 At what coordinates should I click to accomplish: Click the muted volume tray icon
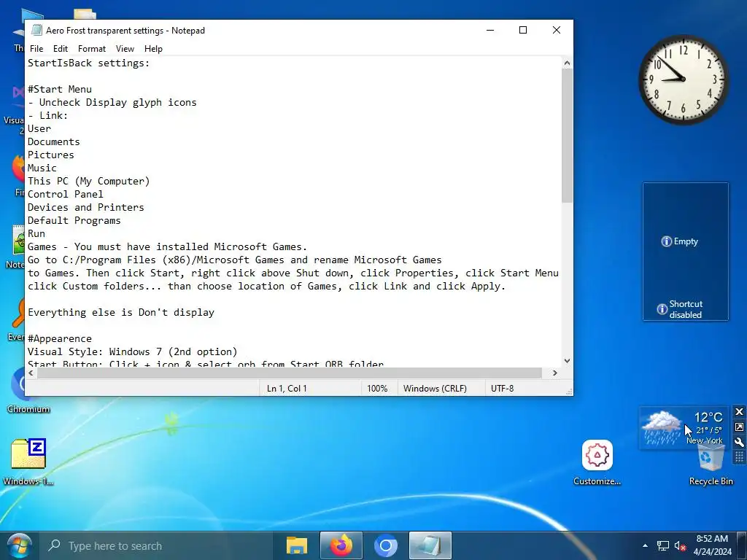point(680,545)
